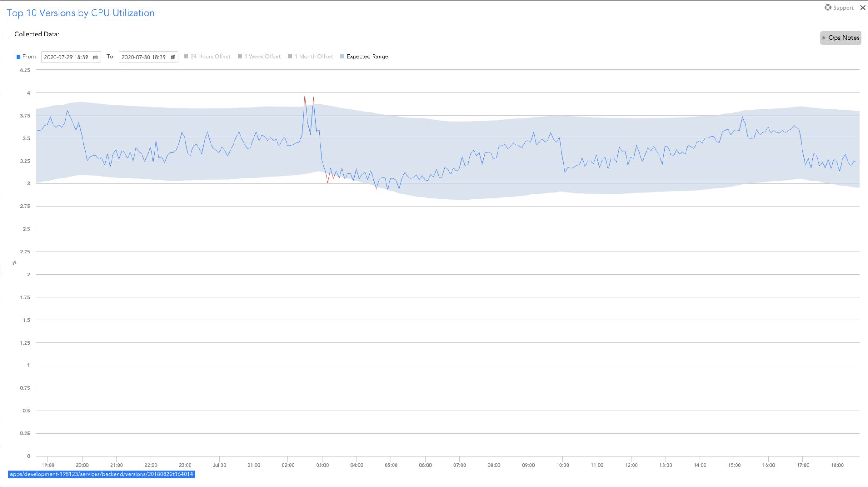This screenshot has height=487, width=868.
Task: Click the Top 10 Versions by CPU Utilization title
Action: [80, 13]
